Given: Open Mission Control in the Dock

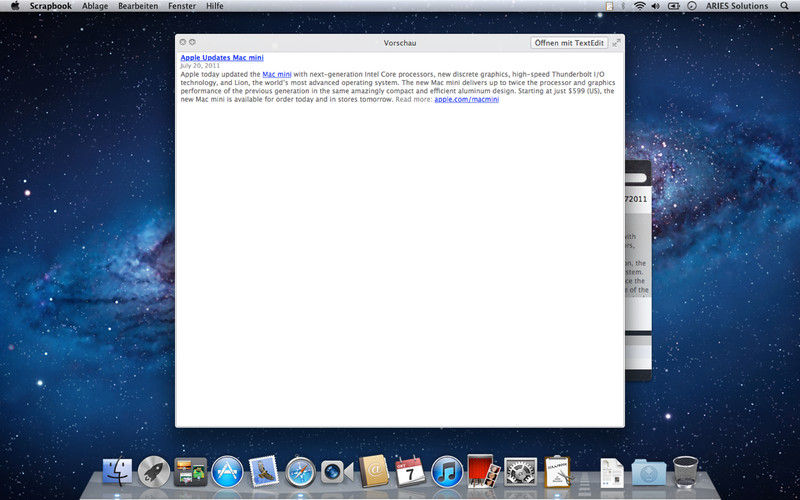Looking at the screenshot, I should (190, 471).
